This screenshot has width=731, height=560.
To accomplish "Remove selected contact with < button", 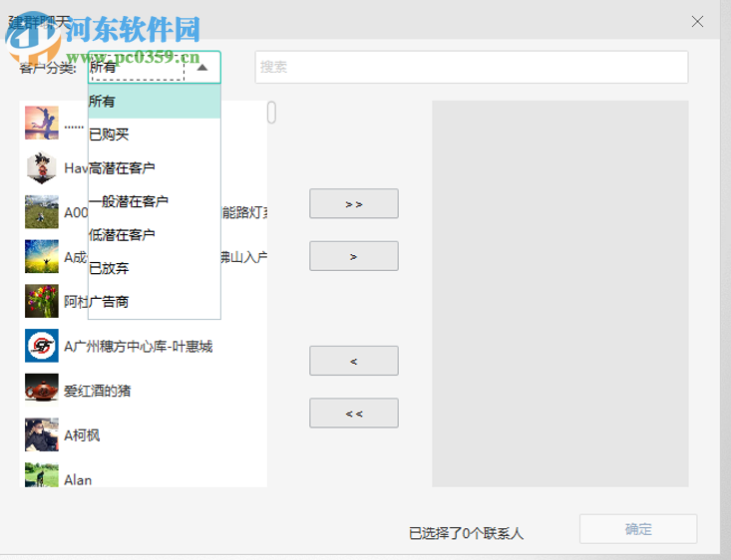I will click(x=354, y=361).
